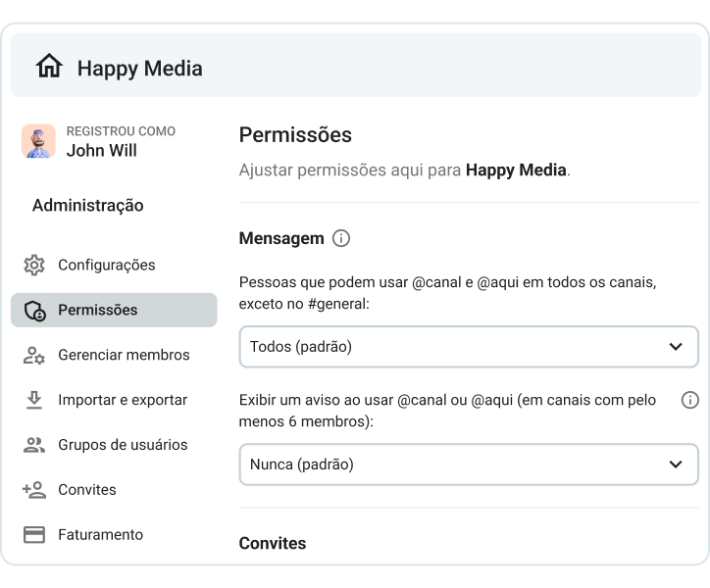This screenshot has height=588, width=710.
Task: Open Configurações in the sidebar
Action: pos(107,265)
